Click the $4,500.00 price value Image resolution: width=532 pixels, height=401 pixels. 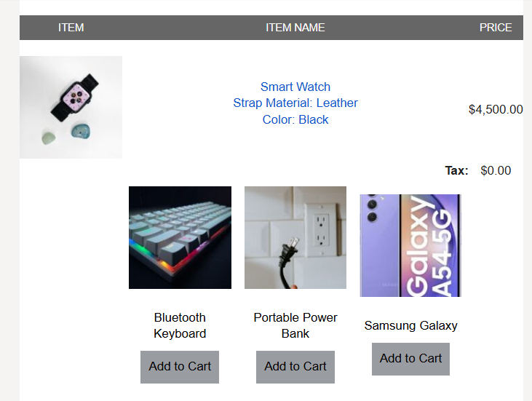point(495,110)
